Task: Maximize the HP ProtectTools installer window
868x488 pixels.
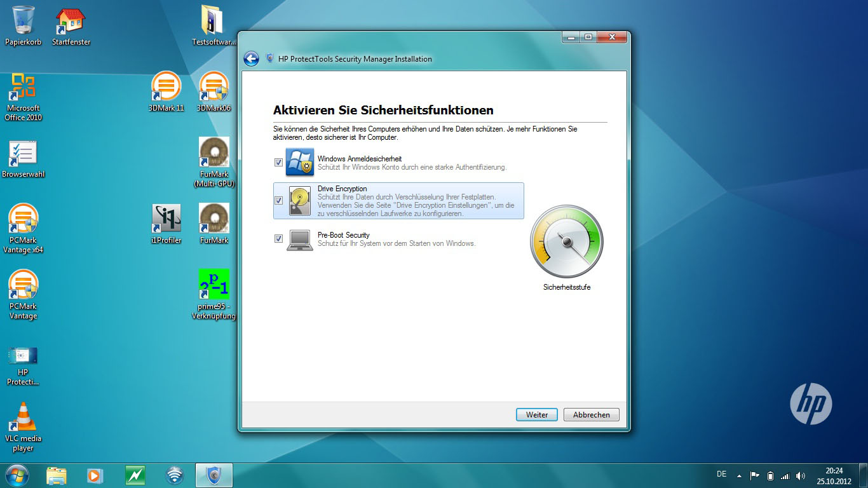Action: point(588,37)
